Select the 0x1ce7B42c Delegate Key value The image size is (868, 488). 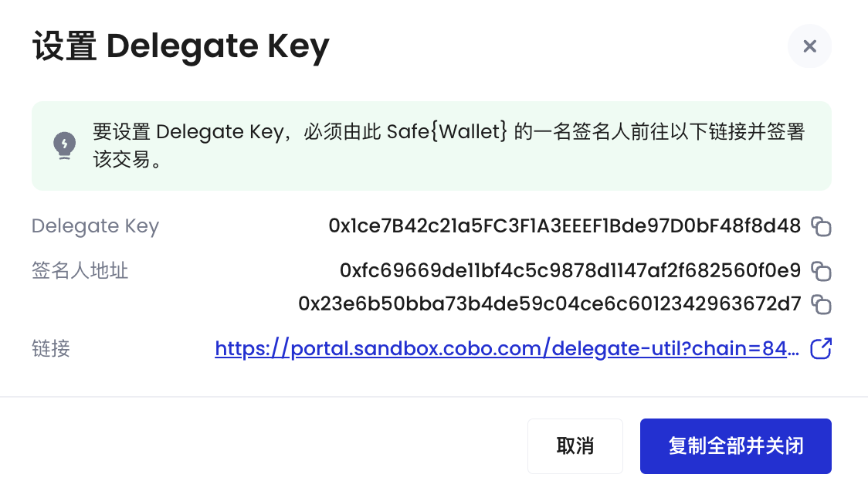pos(565,225)
